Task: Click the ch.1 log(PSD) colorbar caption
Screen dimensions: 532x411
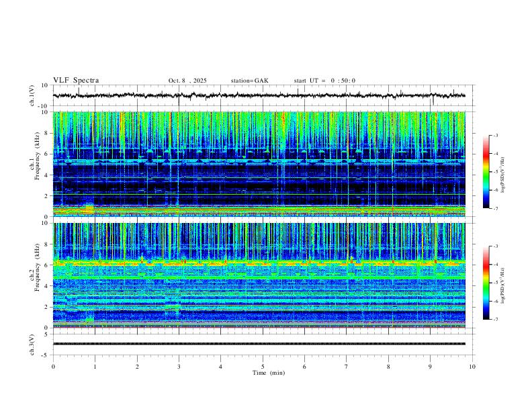Action: point(503,175)
